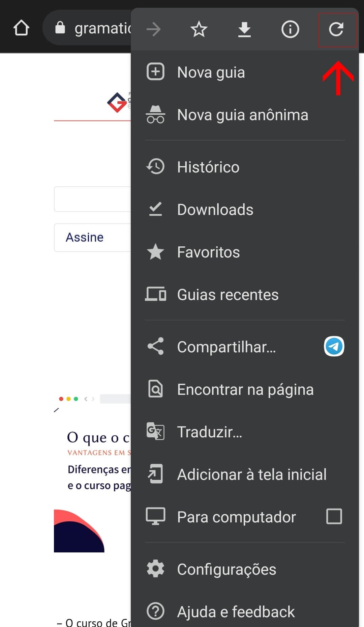Select Guias recentes
The height and width of the screenshot is (627, 364).
point(228,295)
